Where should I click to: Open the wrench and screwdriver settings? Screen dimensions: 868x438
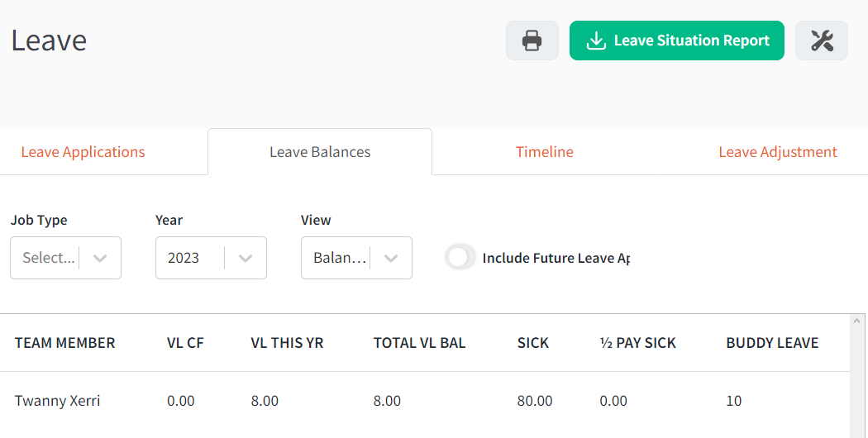(x=822, y=40)
